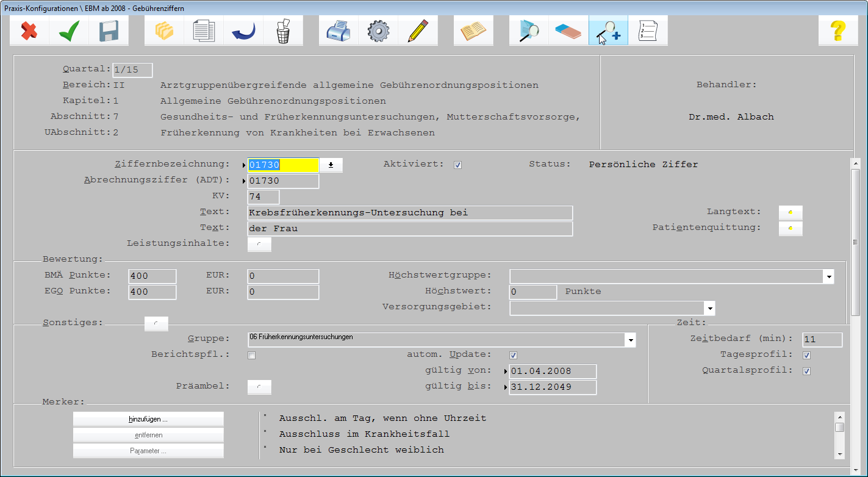Click the floppy disk save icon
This screenshot has width=868, height=477.
click(x=109, y=30)
